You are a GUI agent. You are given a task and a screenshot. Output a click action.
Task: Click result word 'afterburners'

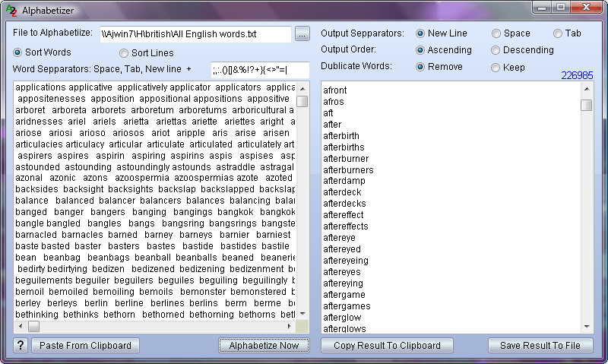coord(348,169)
